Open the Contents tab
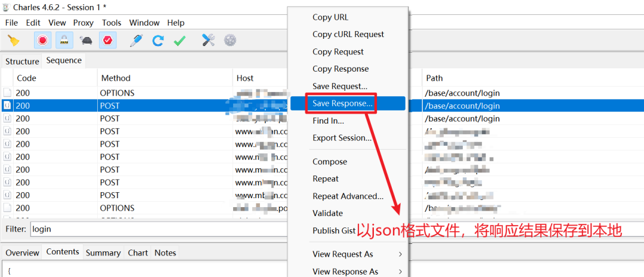 click(x=63, y=251)
